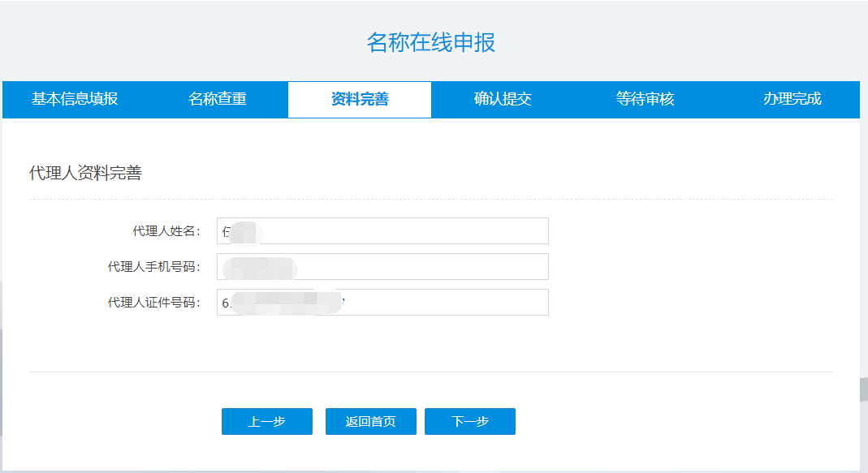Advance to next step with 下一步
The width and height of the screenshot is (868, 473).
(x=469, y=421)
